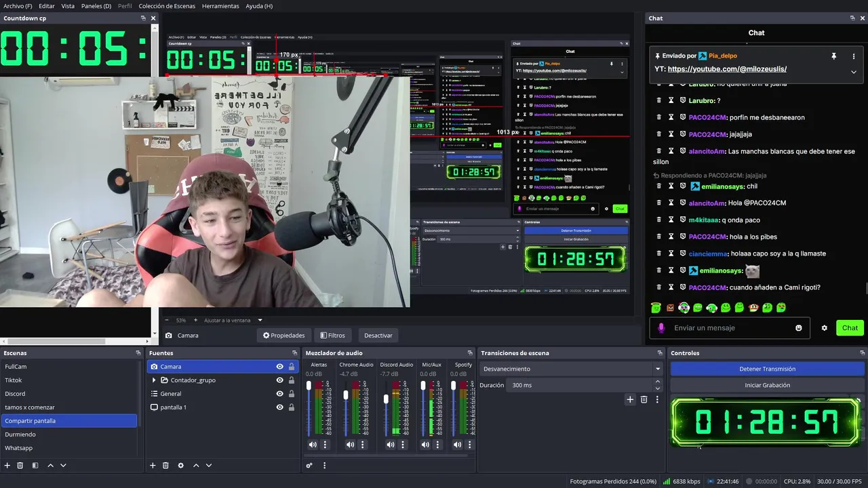868x488 pixels.
Task: Add a new source in the Fuentes panel
Action: tap(153, 466)
